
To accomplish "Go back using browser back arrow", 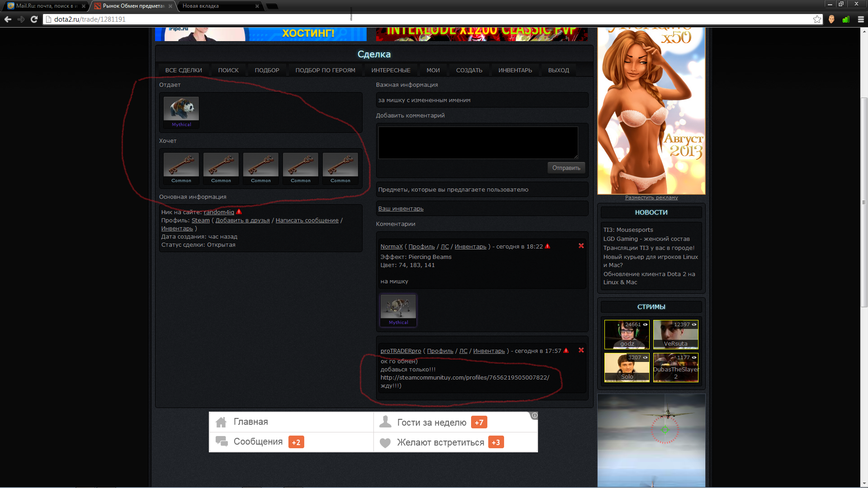I will click(x=8, y=19).
